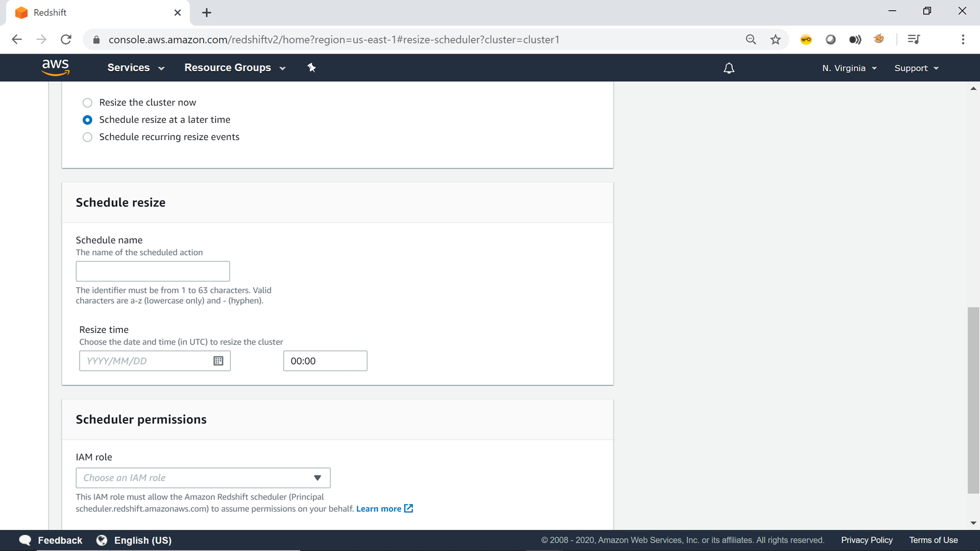Screen dimensions: 980x551
Task: Open the Privacy Policy link
Action: pyautogui.click(x=866, y=540)
